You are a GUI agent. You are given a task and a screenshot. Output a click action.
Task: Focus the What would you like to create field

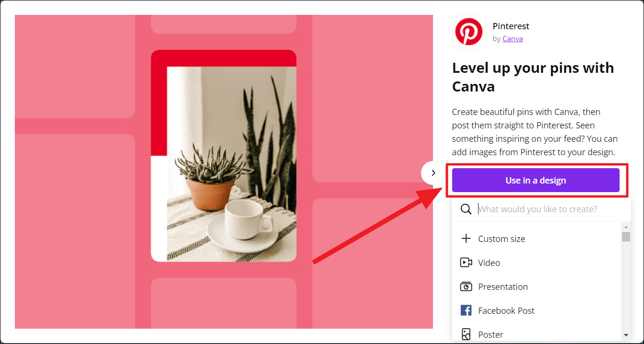pyautogui.click(x=542, y=209)
